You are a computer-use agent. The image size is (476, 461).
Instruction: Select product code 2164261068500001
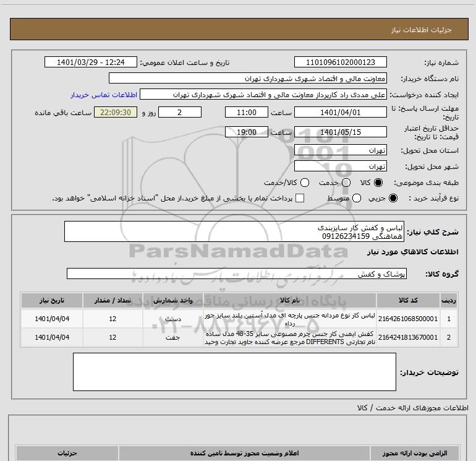point(408,319)
